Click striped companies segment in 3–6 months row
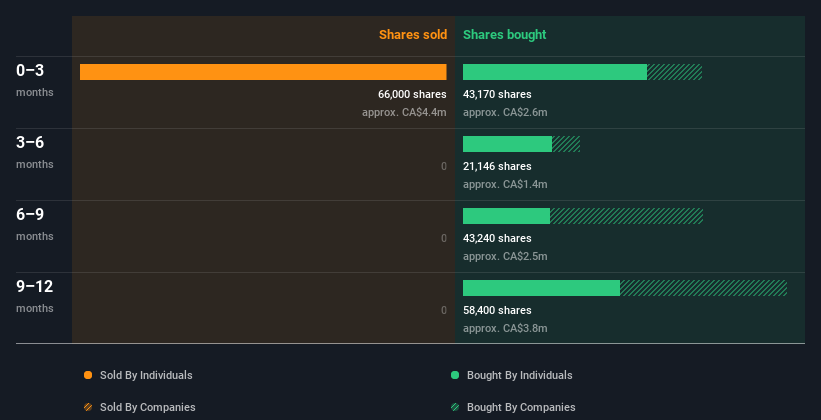 click(566, 144)
